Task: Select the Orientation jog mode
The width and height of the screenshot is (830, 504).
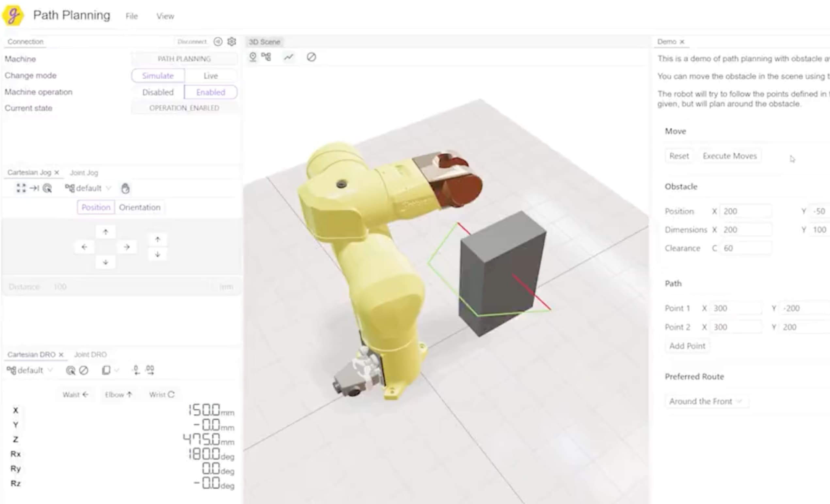Action: (x=139, y=207)
